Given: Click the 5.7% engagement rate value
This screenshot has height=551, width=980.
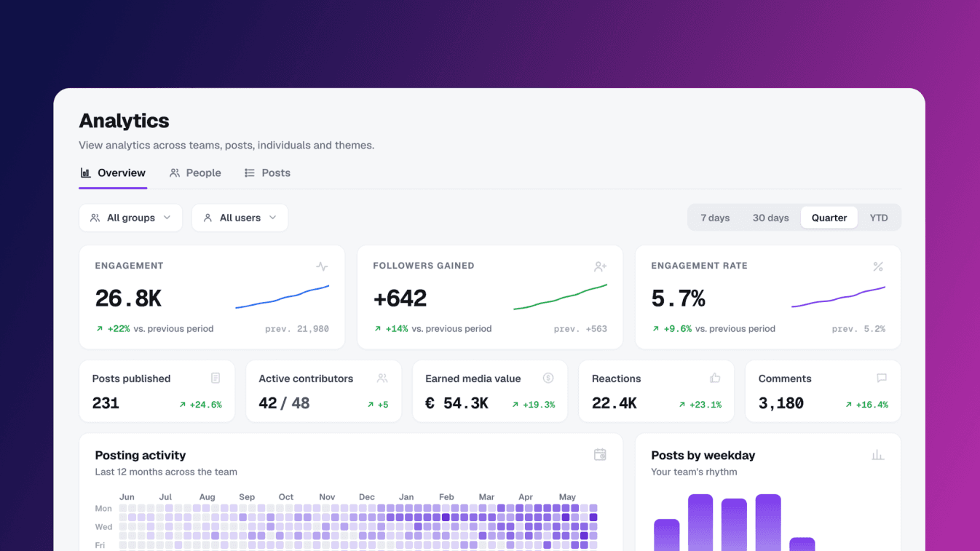Looking at the screenshot, I should [679, 298].
